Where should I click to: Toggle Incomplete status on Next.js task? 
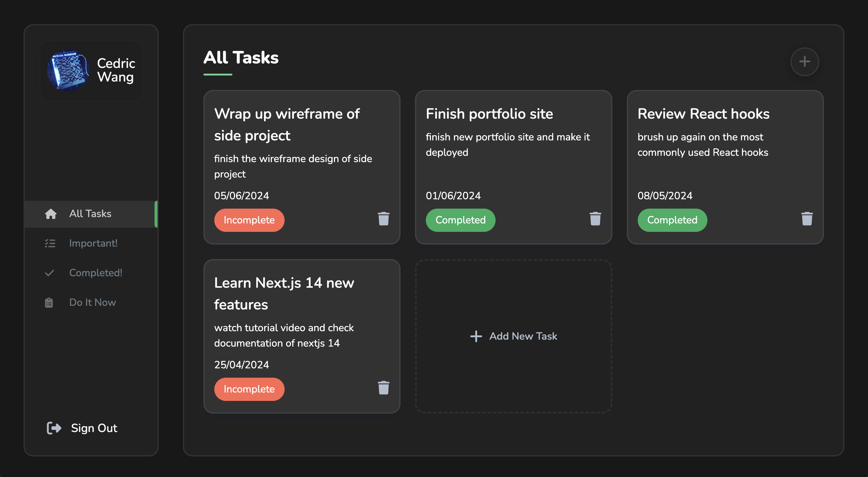pyautogui.click(x=249, y=389)
